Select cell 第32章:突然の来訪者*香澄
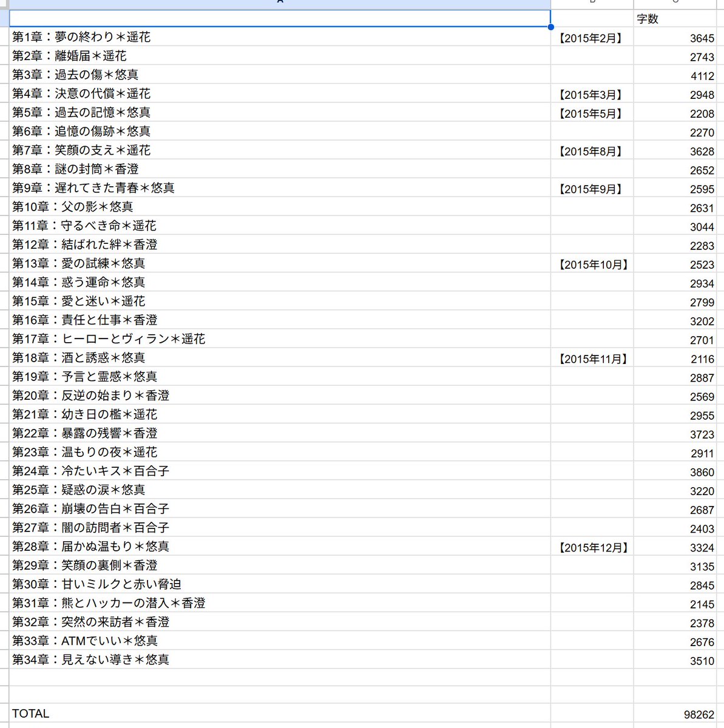Viewport: 724px width, 728px height. click(x=280, y=621)
